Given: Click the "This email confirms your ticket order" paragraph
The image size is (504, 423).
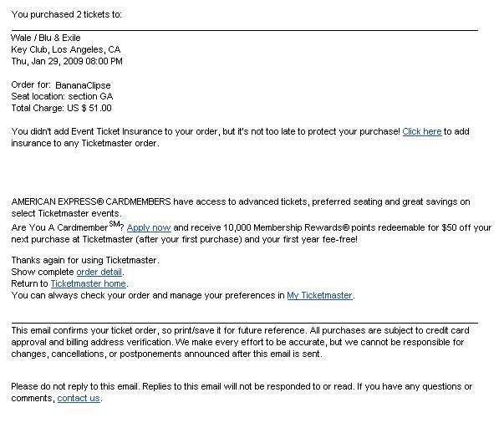Looking at the screenshot, I should [x=125, y=330].
